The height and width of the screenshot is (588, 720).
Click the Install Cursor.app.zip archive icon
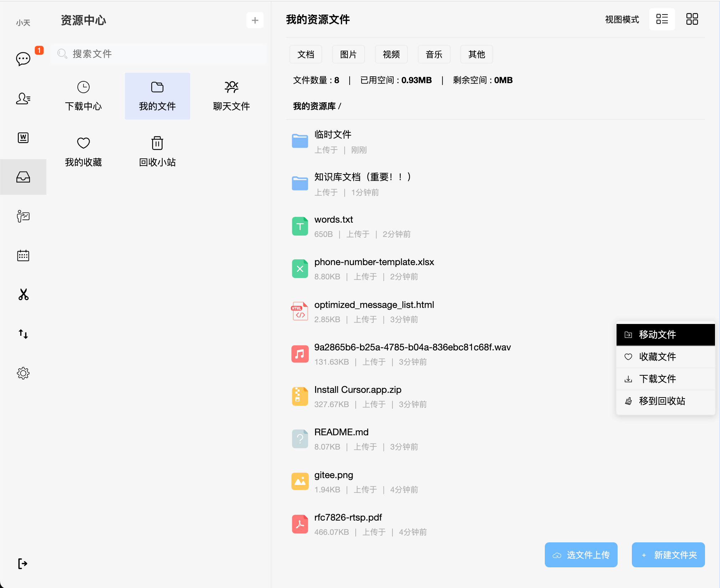[300, 396]
